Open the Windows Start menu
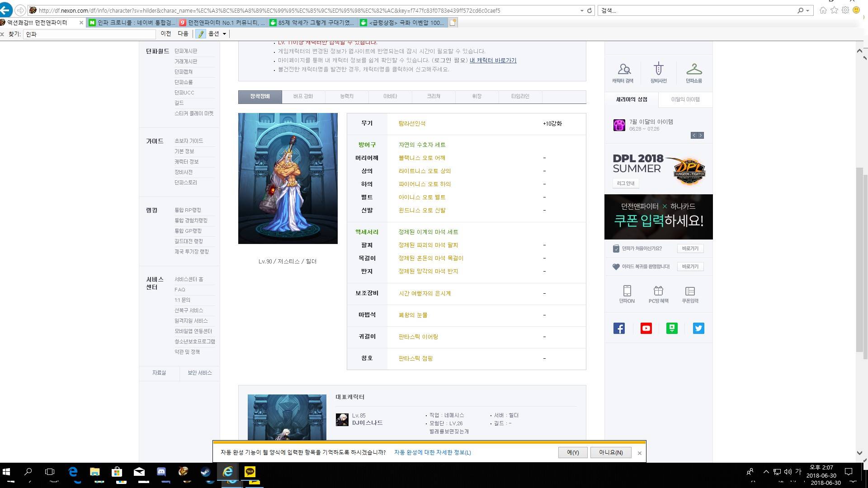Screen dimensions: 868x488 point(6,472)
